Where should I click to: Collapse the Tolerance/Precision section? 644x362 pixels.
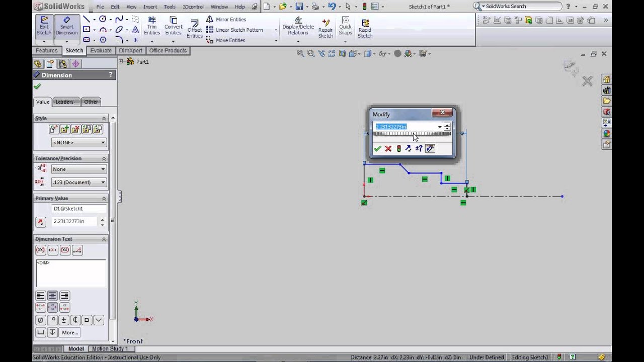pyautogui.click(x=104, y=158)
